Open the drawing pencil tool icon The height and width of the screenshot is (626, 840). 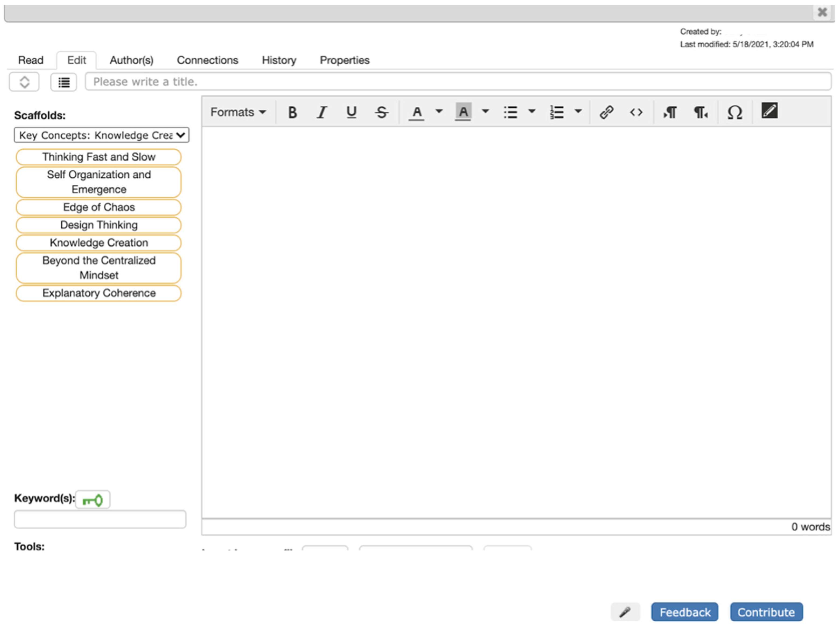click(769, 111)
